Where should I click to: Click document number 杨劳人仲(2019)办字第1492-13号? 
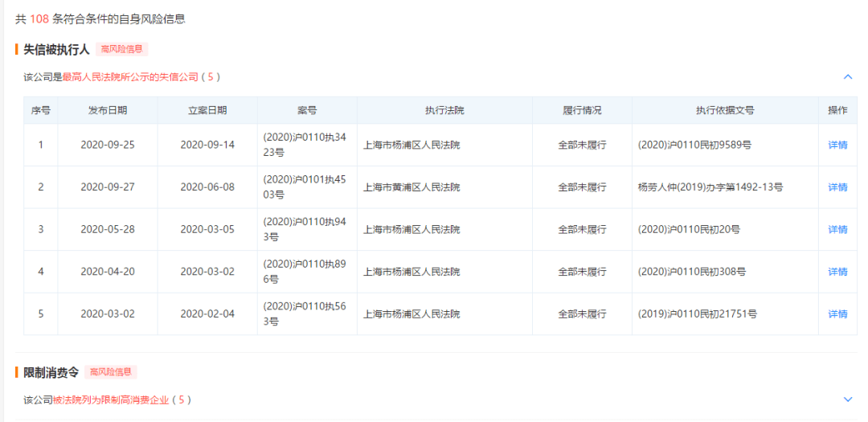coord(710,187)
